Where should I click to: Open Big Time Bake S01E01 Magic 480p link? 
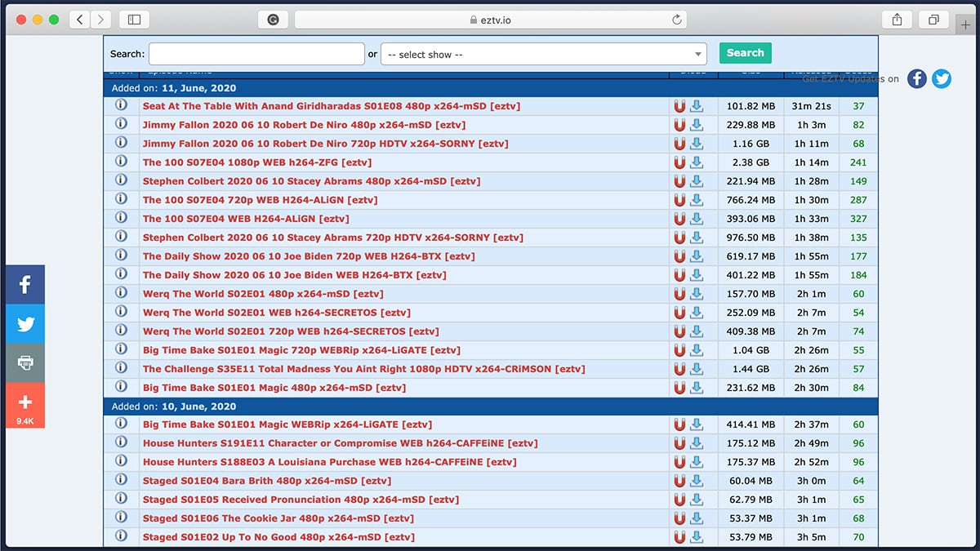pos(274,388)
